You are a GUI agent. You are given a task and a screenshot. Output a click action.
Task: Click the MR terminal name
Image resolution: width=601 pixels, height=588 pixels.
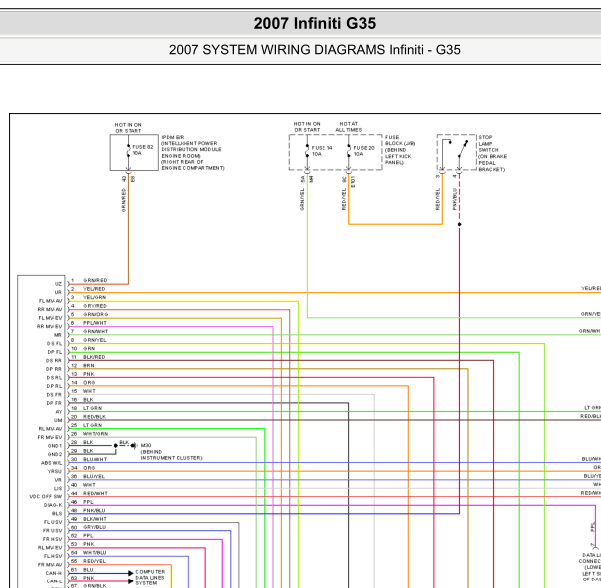pyautogui.click(x=58, y=335)
